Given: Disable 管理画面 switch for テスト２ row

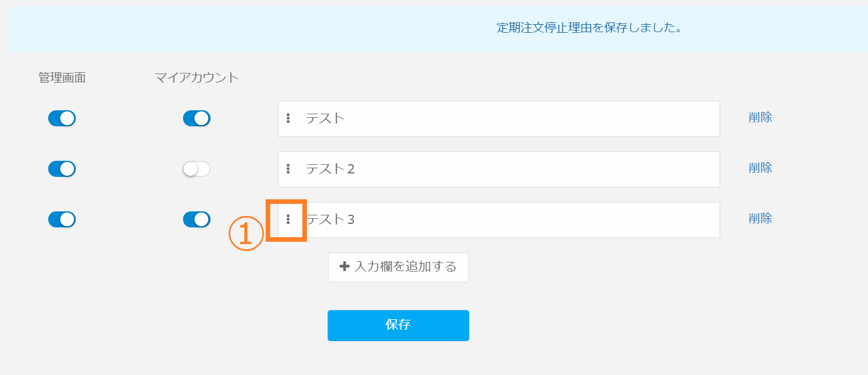Looking at the screenshot, I should click(x=62, y=169).
